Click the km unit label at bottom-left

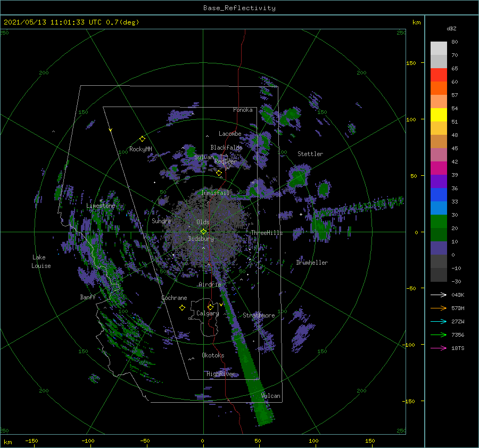pos(7,442)
